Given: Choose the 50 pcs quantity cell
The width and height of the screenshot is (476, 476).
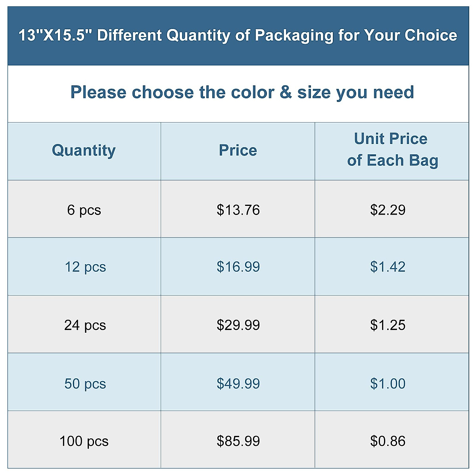Looking at the screenshot, I should click(x=85, y=384).
